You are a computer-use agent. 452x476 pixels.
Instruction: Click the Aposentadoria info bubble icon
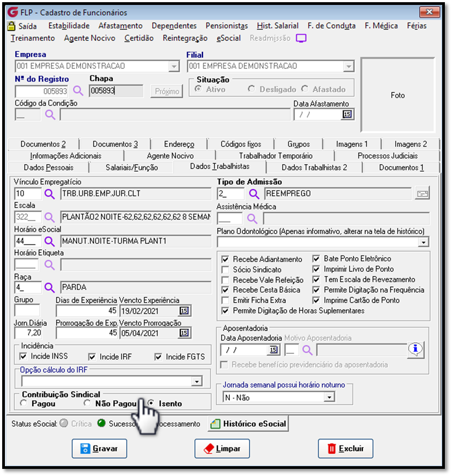coord(415,350)
